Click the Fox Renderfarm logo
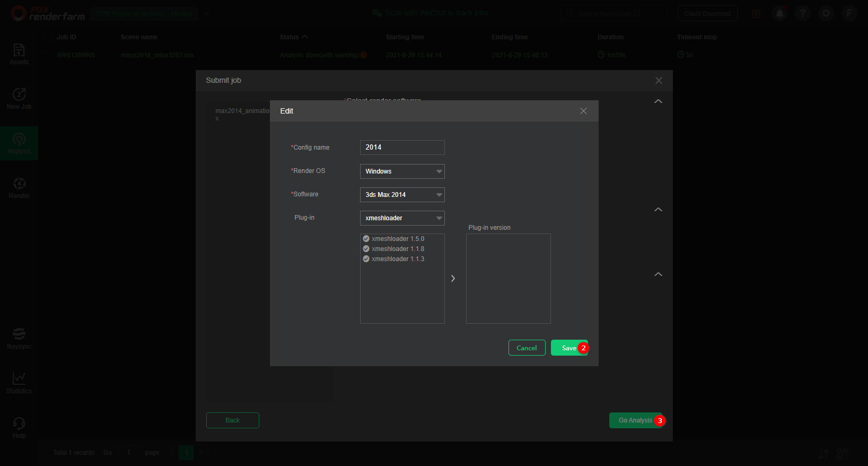 pos(48,13)
